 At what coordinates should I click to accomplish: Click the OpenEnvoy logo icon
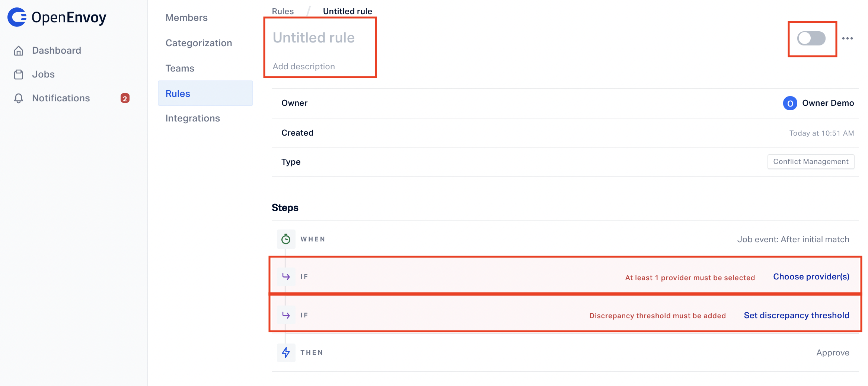tap(17, 17)
